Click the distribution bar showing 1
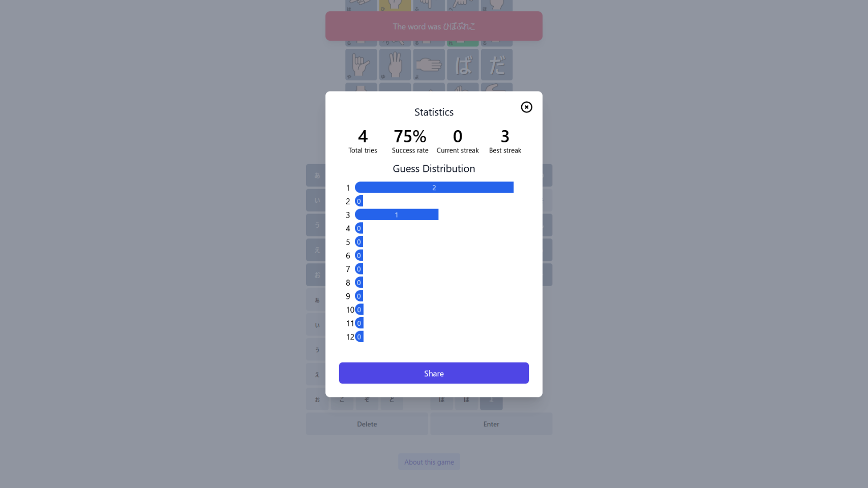Image resolution: width=868 pixels, height=488 pixels. coord(397,215)
